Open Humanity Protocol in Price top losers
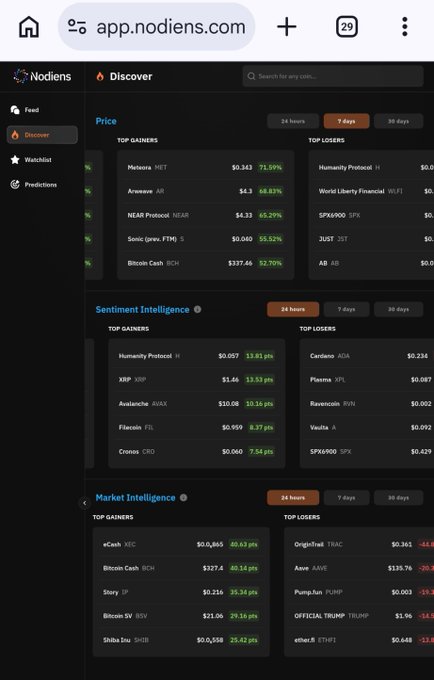Image resolution: width=434 pixels, height=680 pixels. (x=373, y=167)
